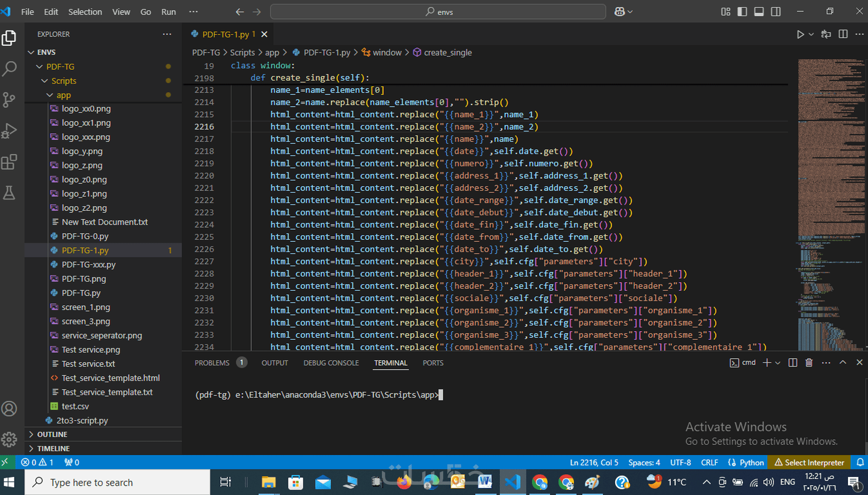The height and width of the screenshot is (495, 868).
Task: Toggle the secondary side bar layout button
Action: [776, 12]
